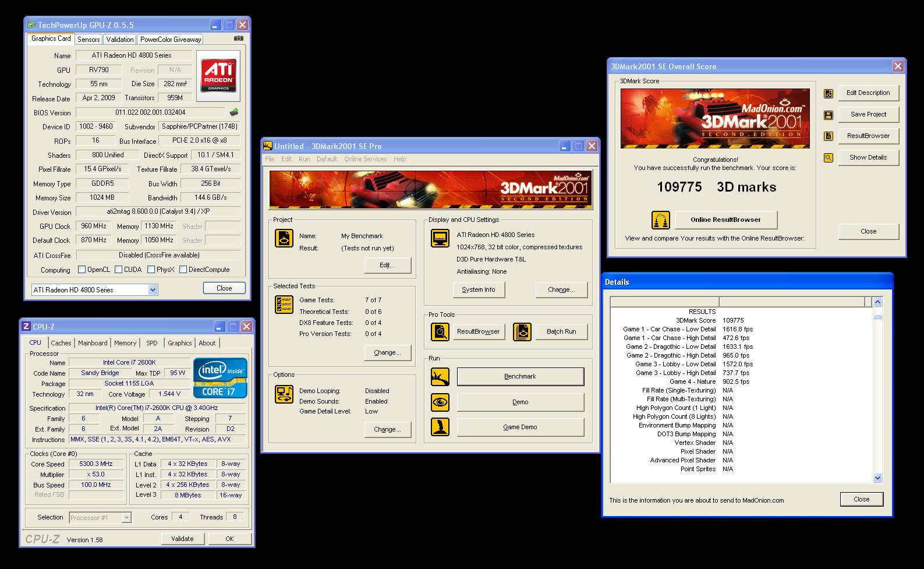Click the Demo eye icon
This screenshot has width=924, height=569.
[x=440, y=402]
